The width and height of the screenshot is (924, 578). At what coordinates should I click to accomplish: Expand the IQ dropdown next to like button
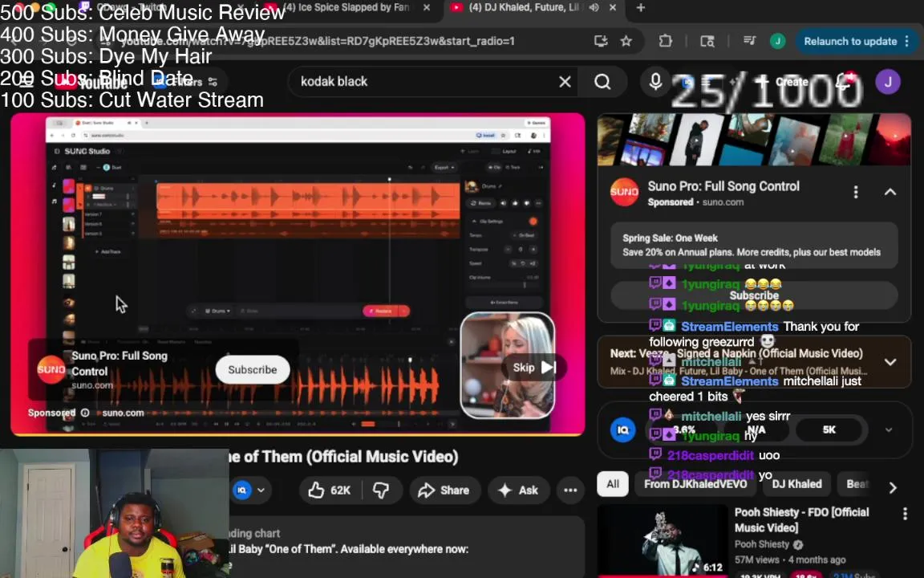coord(261,490)
